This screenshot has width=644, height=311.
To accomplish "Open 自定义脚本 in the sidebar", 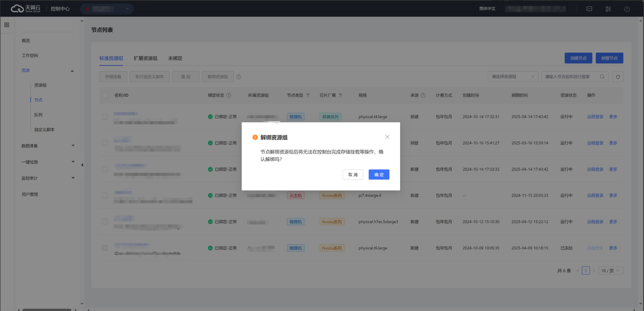I will (x=44, y=130).
